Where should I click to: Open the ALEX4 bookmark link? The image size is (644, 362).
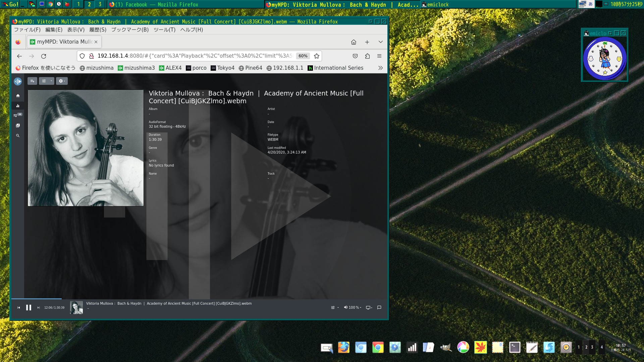pos(170,68)
